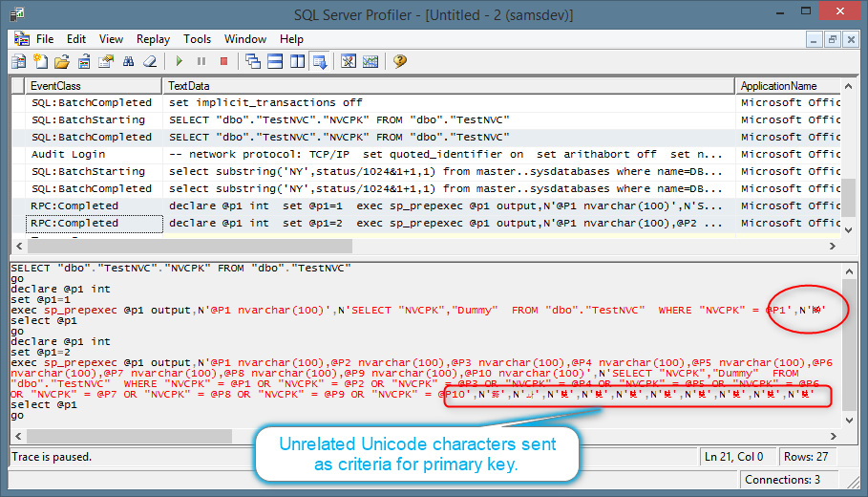
Task: Select the RPC:Completed row with @p1=1
Action: (x=426, y=206)
